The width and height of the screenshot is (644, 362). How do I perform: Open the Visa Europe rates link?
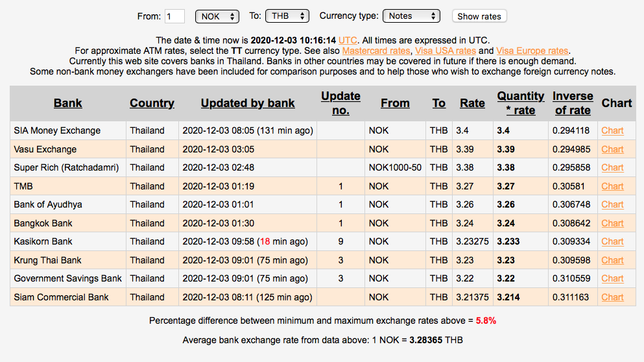[532, 51]
